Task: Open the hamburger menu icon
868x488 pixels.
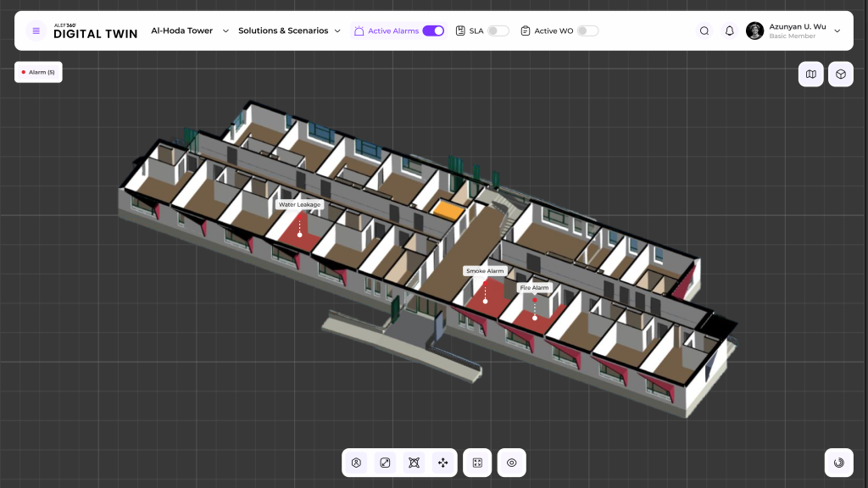Action: (36, 30)
